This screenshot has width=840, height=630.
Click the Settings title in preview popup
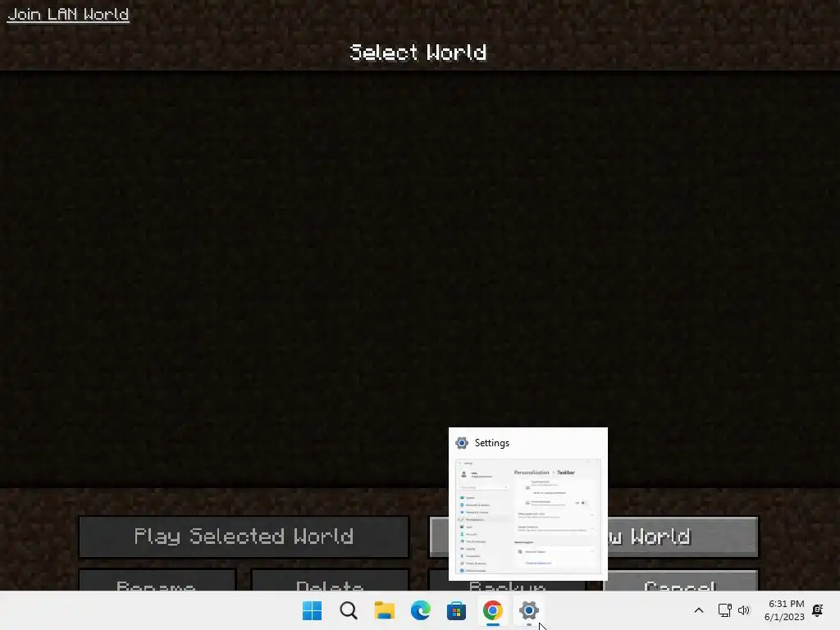[x=492, y=443]
